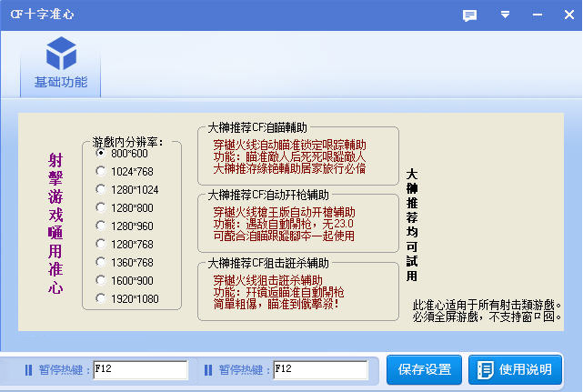Image resolution: width=583 pixels, height=392 pixels.
Task: Click the document icon on 使用说明 button
Action: (x=486, y=369)
